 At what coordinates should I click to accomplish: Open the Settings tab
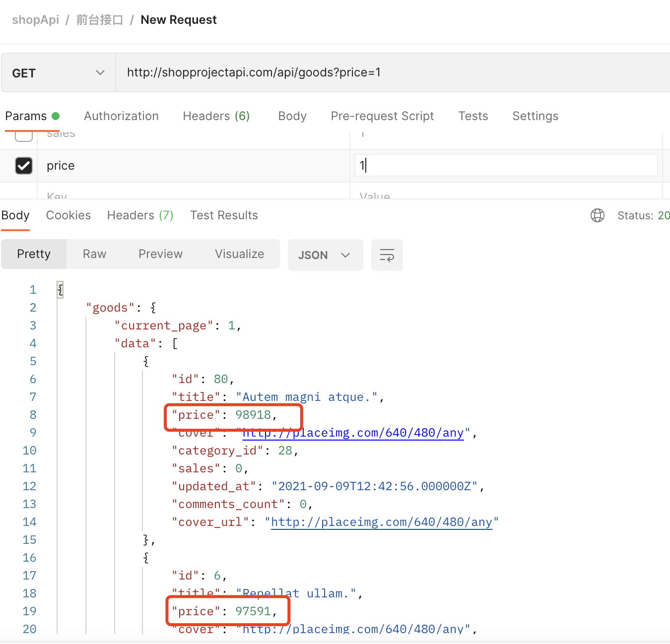(535, 116)
